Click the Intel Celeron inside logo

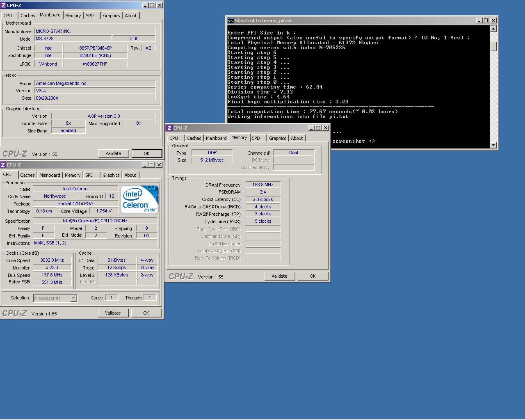click(x=139, y=200)
